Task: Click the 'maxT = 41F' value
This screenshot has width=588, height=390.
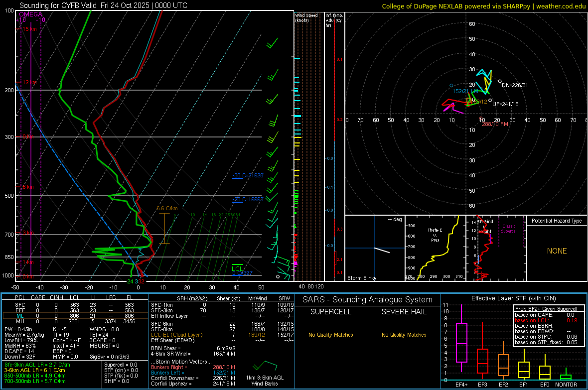Action: tap(66, 346)
